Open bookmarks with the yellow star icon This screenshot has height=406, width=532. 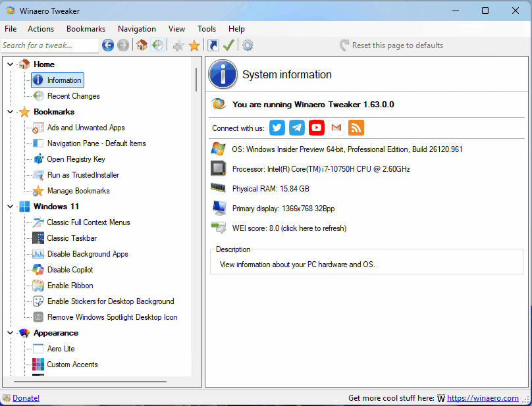click(x=194, y=45)
